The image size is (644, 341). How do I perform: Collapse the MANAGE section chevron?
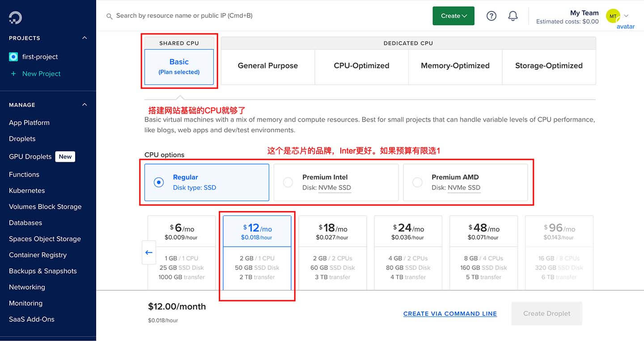tap(85, 105)
